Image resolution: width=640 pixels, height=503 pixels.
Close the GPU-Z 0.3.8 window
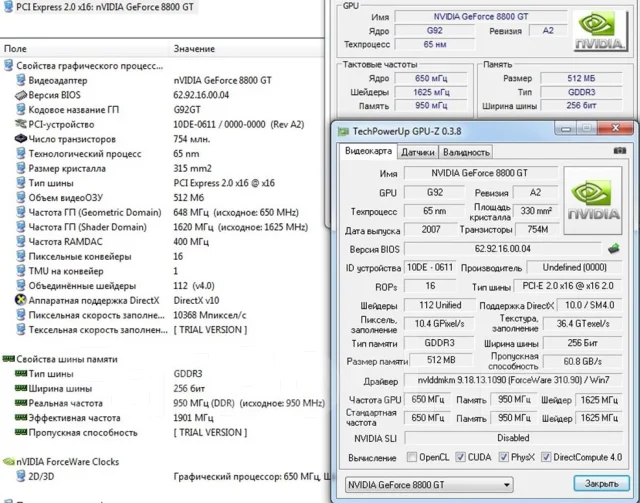click(x=616, y=128)
